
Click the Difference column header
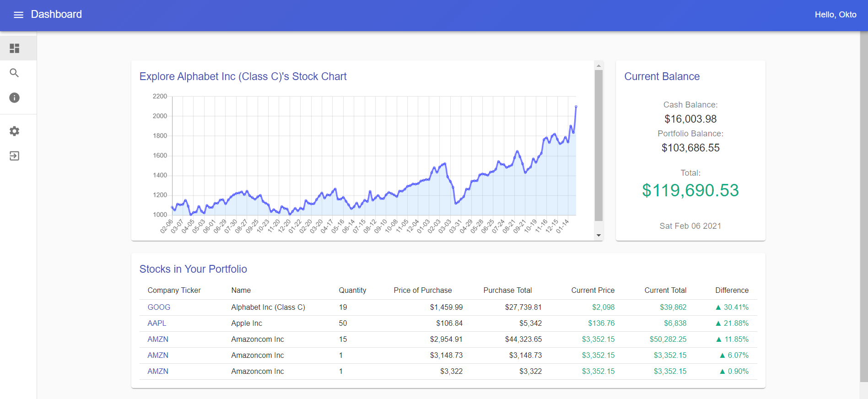(732, 291)
